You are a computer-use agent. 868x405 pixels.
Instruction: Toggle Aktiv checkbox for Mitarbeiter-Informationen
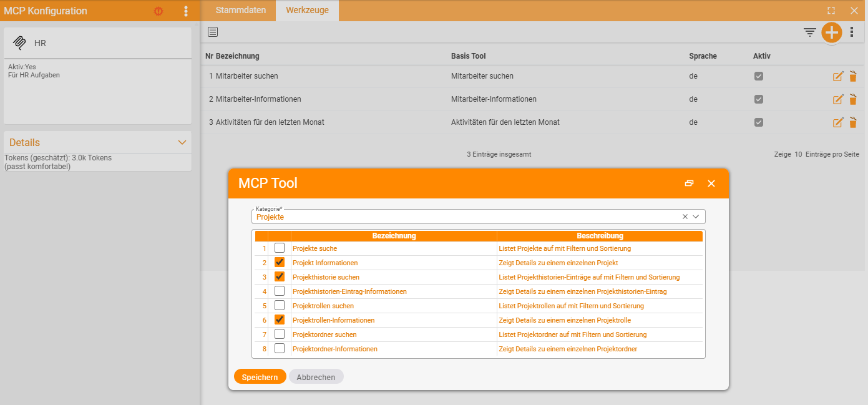[759, 99]
